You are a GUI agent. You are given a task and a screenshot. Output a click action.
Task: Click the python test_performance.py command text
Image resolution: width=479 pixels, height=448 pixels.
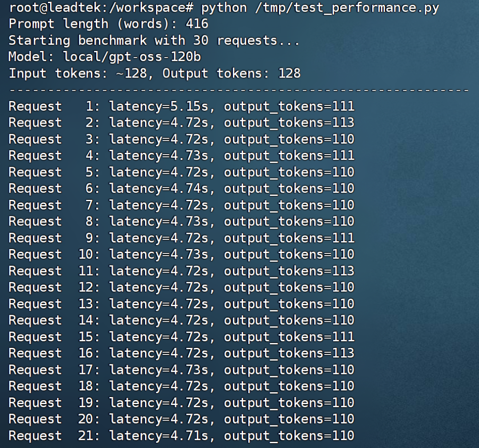pos(320,8)
